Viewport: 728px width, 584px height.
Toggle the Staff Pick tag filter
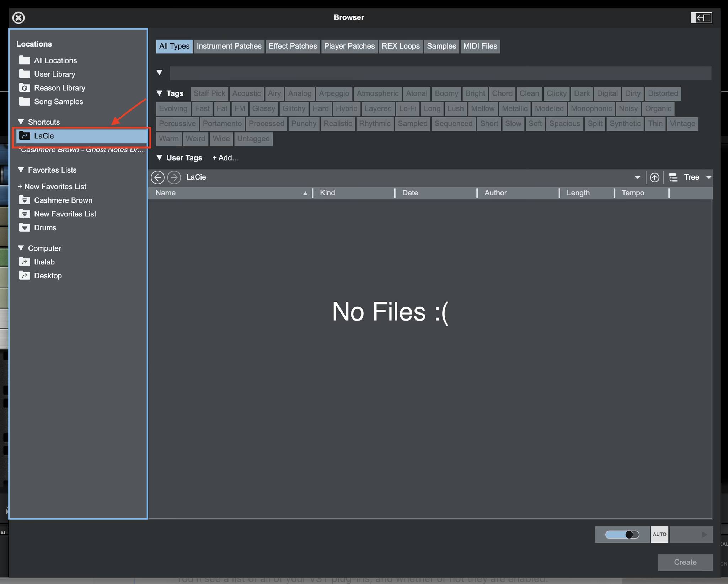point(209,93)
